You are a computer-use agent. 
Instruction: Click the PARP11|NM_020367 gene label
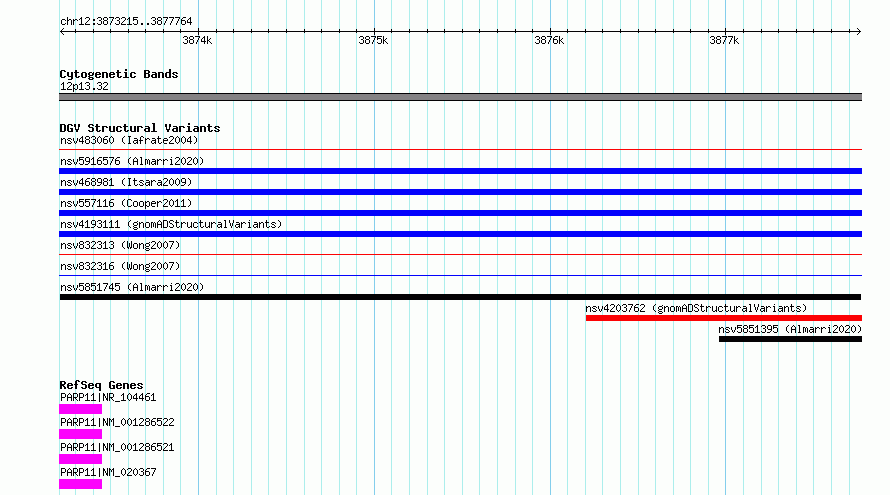108,472
